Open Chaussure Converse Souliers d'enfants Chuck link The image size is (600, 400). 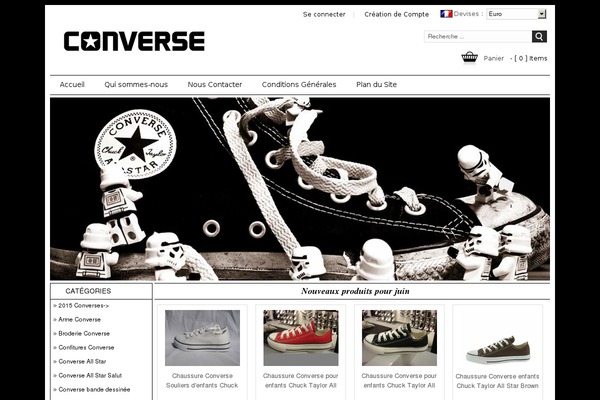[202, 380]
